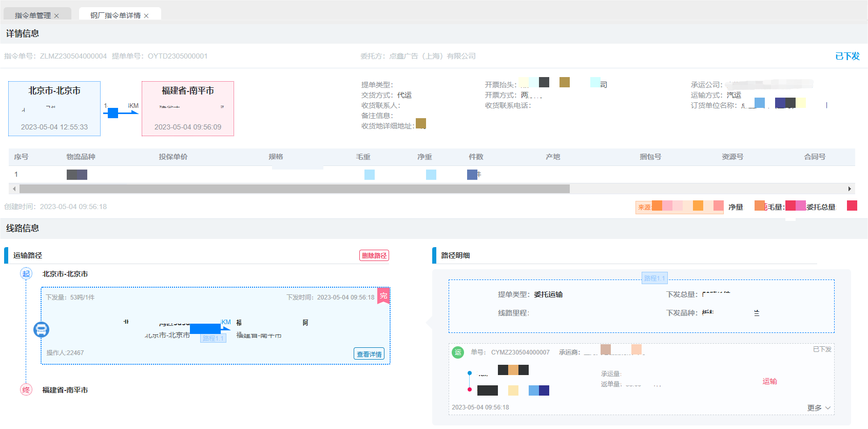Image resolution: width=868 pixels, height=429 pixels.
Task: Click the 已下发 status link
Action: [x=847, y=56]
